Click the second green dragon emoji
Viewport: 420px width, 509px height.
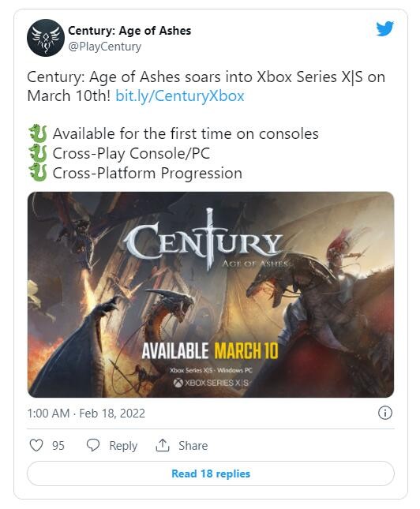click(38, 153)
